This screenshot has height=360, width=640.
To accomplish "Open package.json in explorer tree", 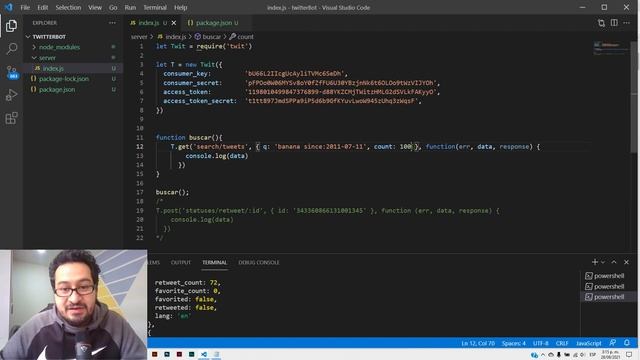I will coord(57,89).
